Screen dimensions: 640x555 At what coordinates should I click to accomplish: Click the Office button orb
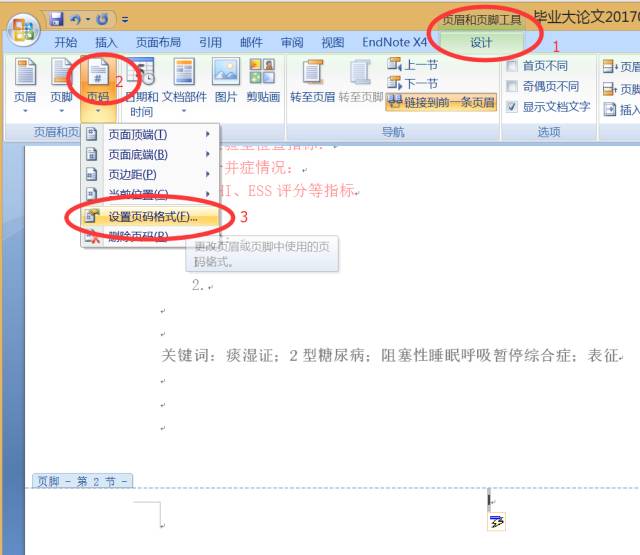point(23,30)
